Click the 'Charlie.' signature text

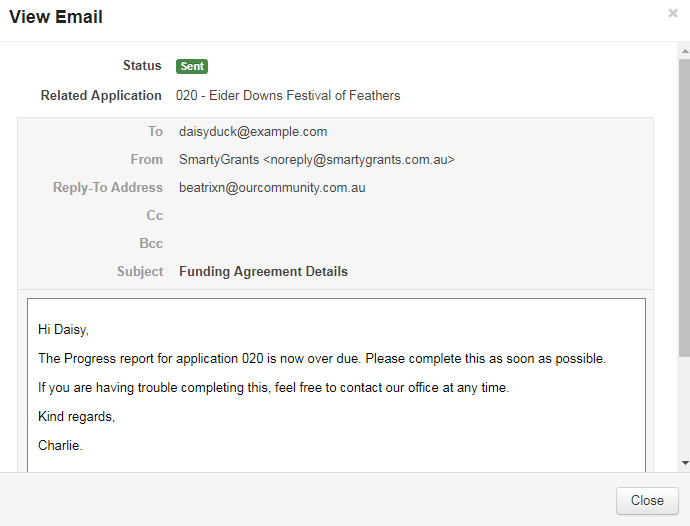pyautogui.click(x=60, y=445)
